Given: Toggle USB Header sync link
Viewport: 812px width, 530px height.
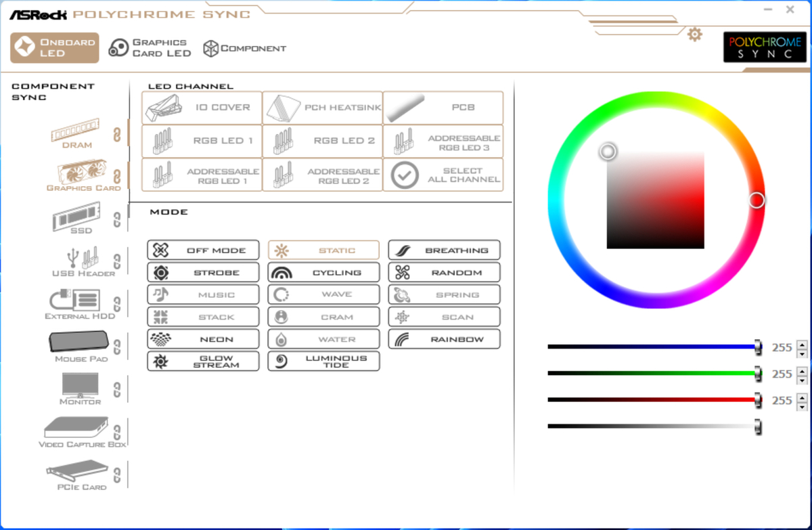Looking at the screenshot, I should [x=116, y=261].
